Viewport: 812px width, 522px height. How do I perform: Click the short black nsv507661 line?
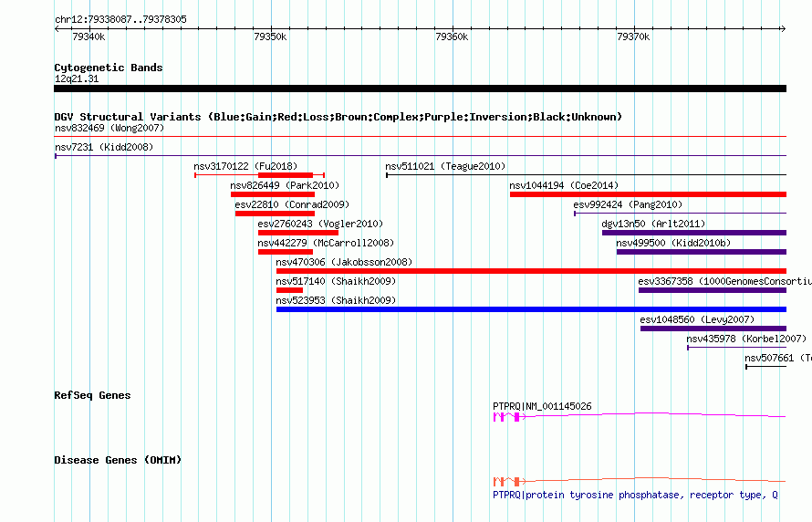tap(765, 367)
